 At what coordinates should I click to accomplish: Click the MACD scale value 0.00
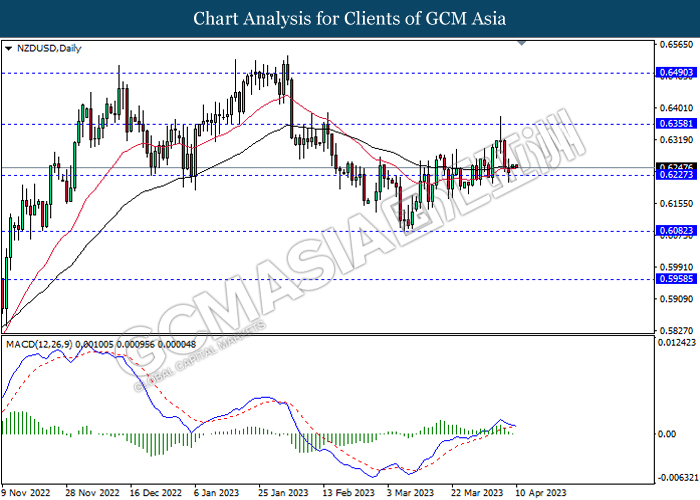pos(667,434)
